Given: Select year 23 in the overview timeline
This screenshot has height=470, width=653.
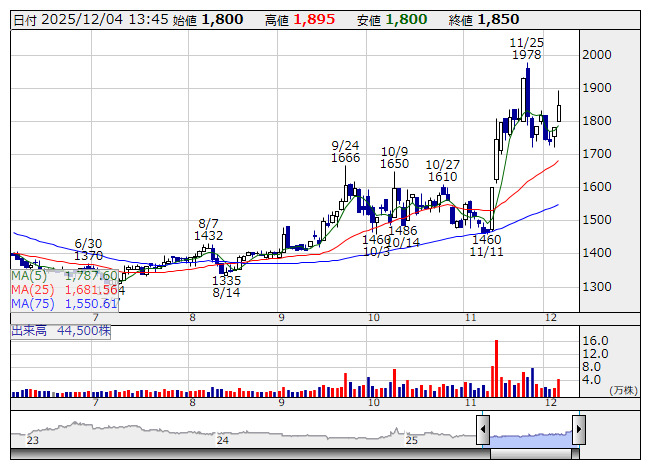Looking at the screenshot, I should pos(32,440).
